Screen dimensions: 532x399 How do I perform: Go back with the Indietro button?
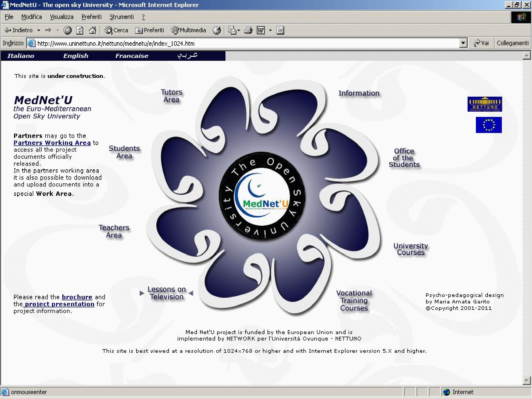[x=19, y=30]
